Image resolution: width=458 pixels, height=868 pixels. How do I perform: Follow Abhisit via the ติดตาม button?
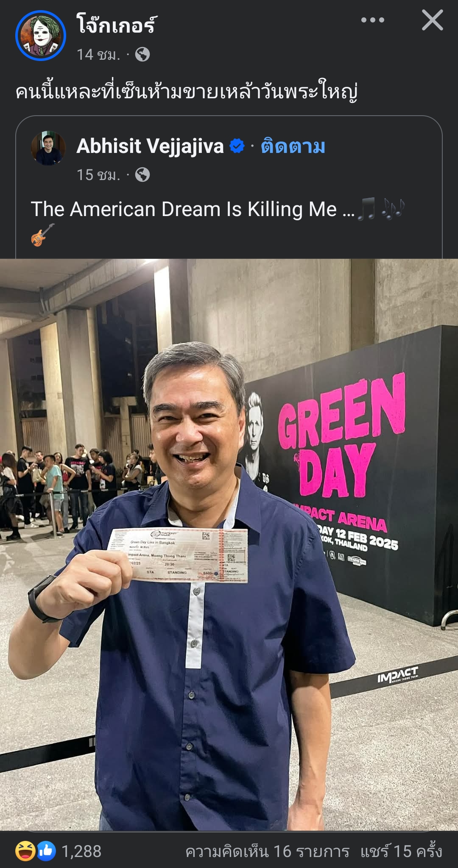point(293,146)
